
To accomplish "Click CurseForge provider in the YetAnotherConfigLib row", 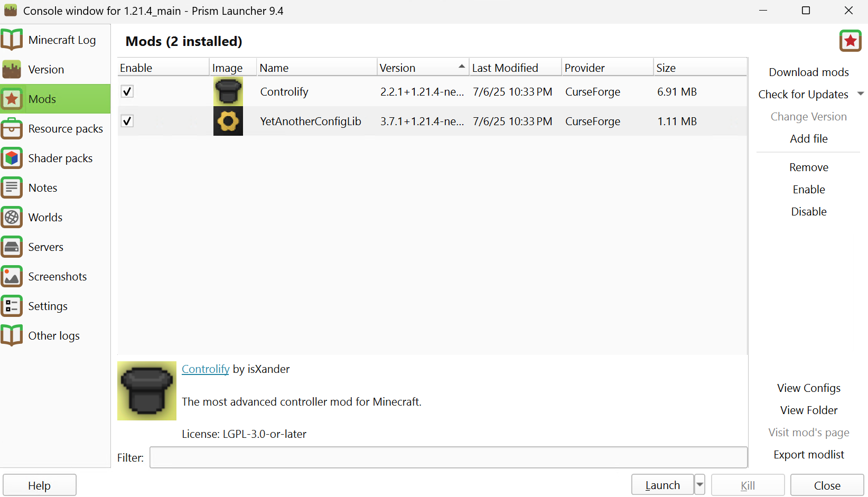I will (593, 121).
